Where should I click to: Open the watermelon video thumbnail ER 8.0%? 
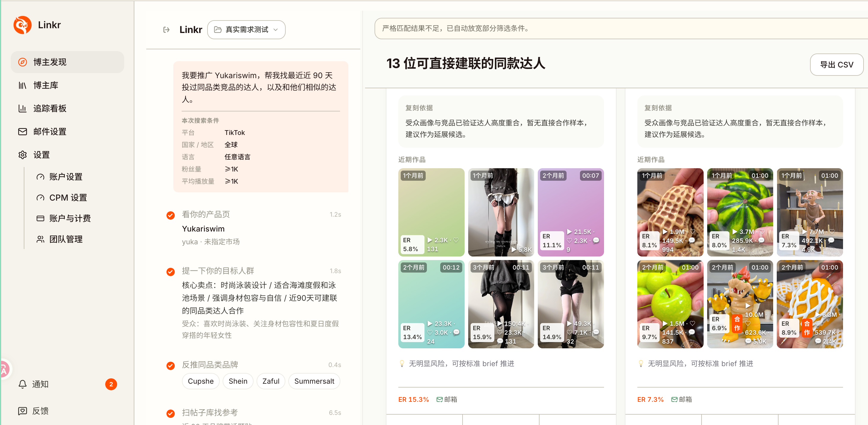coord(740,212)
